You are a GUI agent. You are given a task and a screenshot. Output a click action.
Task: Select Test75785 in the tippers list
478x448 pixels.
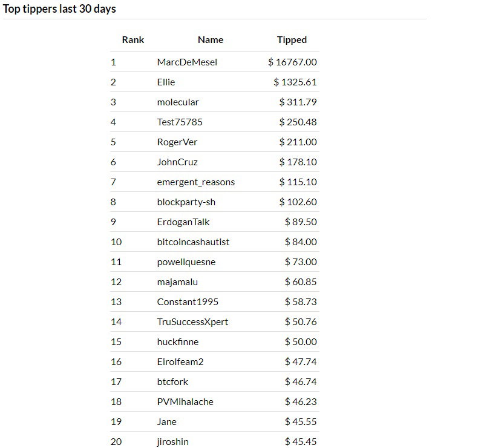coord(180,122)
